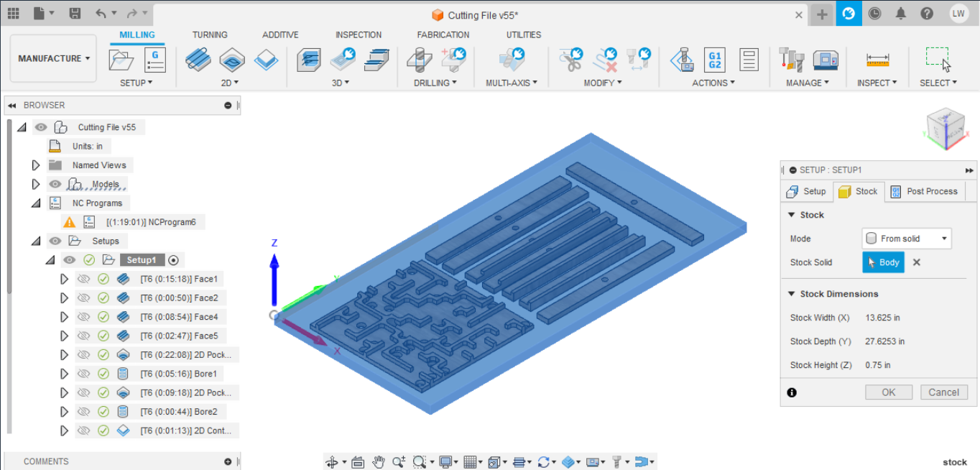The height and width of the screenshot is (470, 980).
Task: Select the 3D Pocket Clearing icon
Action: pos(343,60)
